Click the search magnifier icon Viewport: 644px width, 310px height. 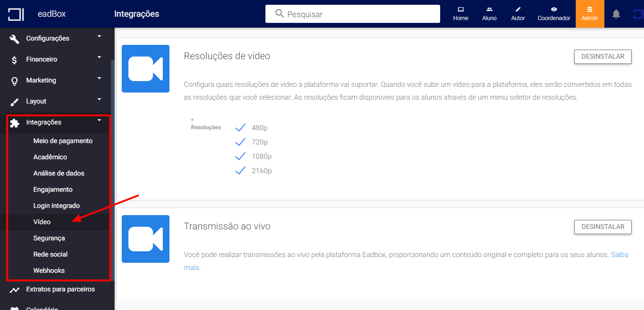[280, 14]
